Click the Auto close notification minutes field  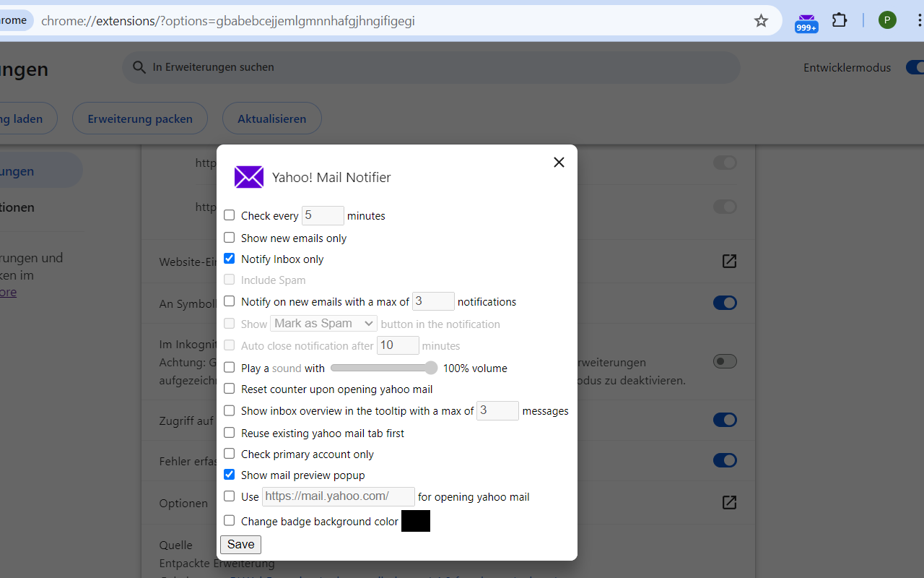pos(398,345)
